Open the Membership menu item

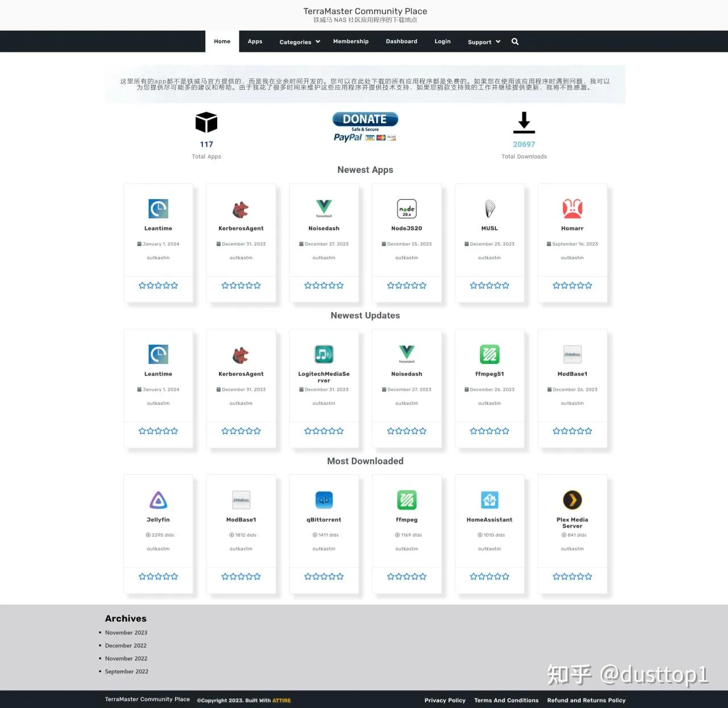point(351,42)
